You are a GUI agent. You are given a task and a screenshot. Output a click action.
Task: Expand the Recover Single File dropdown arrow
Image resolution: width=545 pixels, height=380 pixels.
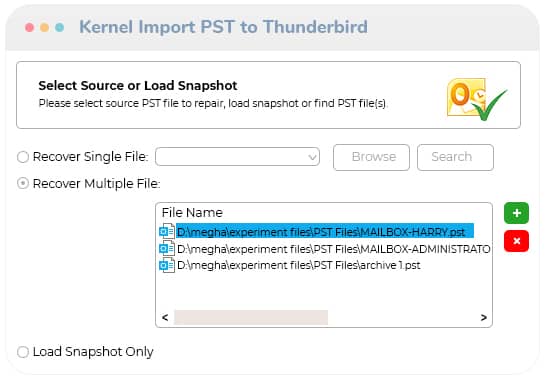pos(312,157)
